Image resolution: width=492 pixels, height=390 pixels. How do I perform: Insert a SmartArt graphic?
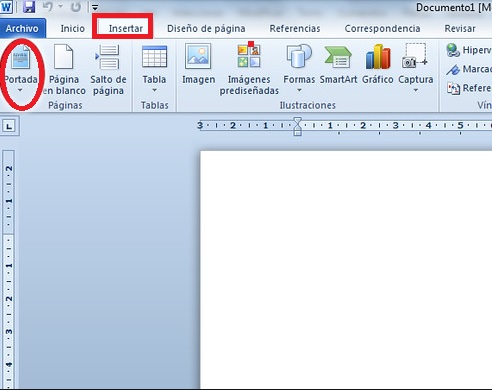pos(338,64)
